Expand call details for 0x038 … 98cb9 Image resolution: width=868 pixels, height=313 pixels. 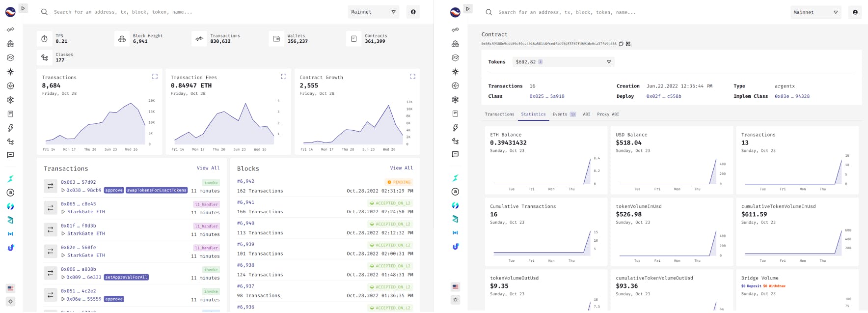pyautogui.click(x=63, y=190)
